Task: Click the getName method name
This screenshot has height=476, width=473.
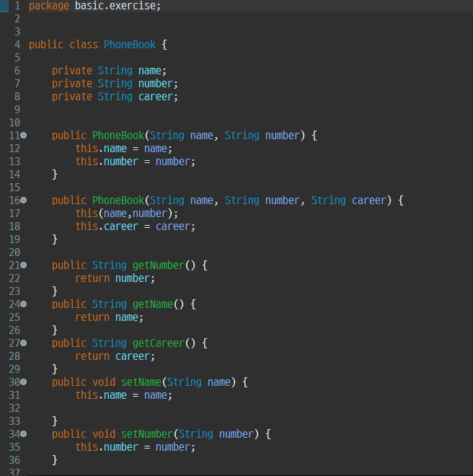Action: 153,304
